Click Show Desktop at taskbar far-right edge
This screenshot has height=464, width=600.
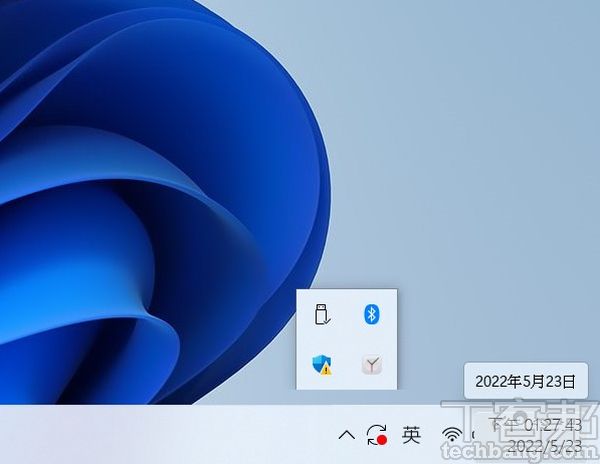596,435
